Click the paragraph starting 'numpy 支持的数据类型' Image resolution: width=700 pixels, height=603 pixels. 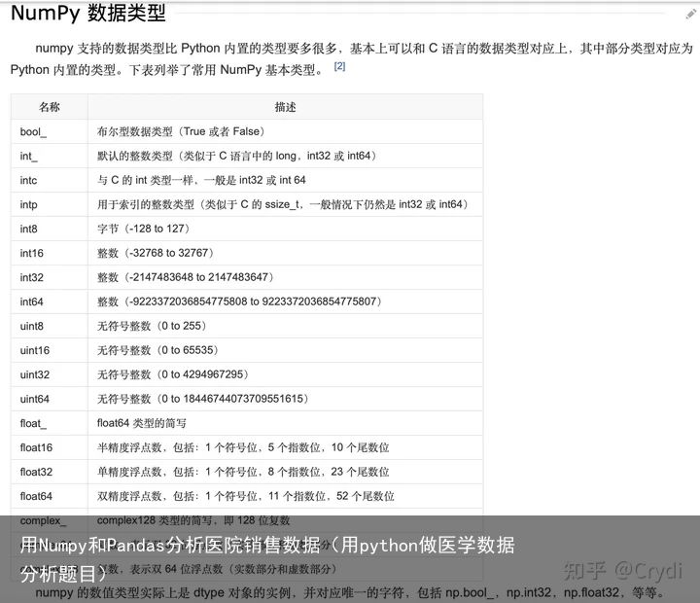352,59
